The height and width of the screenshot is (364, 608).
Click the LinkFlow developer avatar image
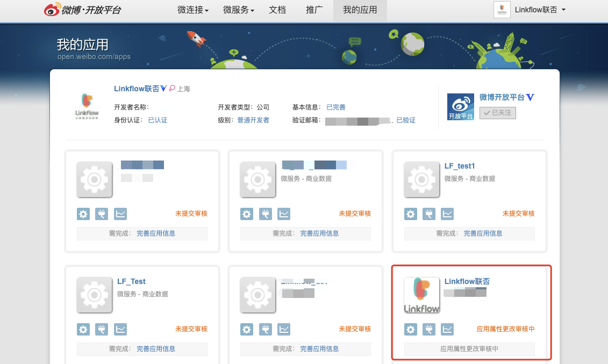click(x=87, y=106)
